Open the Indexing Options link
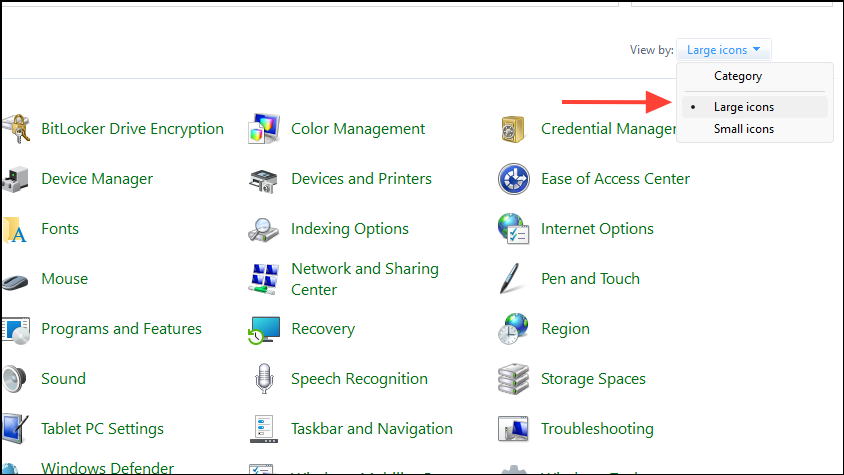This screenshot has height=475, width=844. [350, 229]
